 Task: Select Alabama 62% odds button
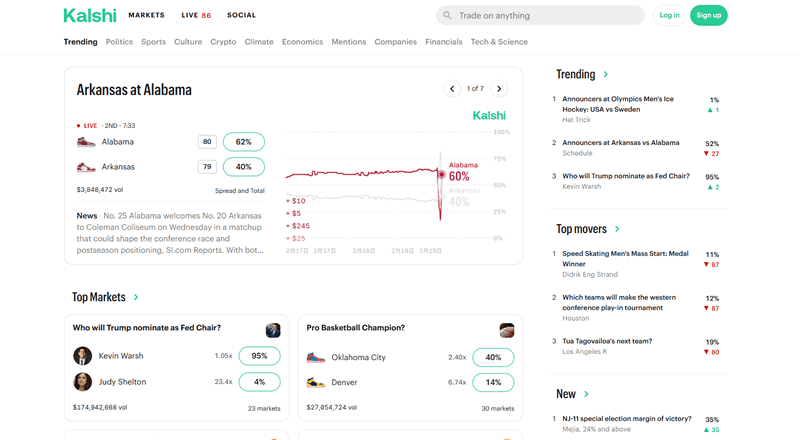tap(243, 142)
